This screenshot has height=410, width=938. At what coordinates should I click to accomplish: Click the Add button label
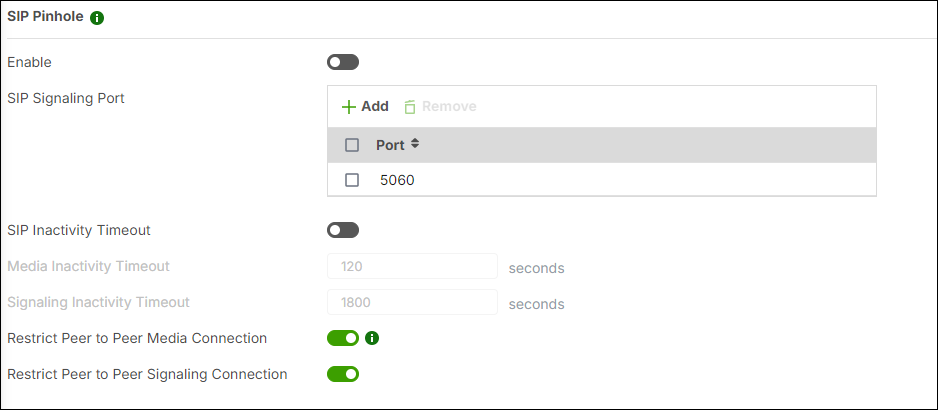pyautogui.click(x=375, y=106)
